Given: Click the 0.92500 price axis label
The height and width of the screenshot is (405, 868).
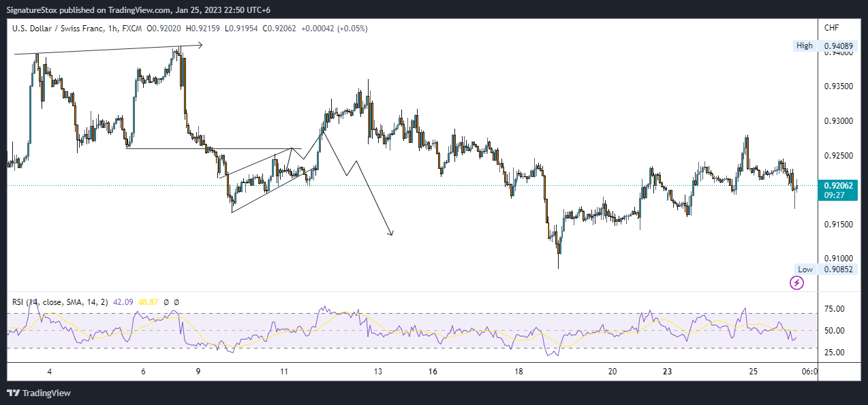Looking at the screenshot, I should pyautogui.click(x=838, y=155).
